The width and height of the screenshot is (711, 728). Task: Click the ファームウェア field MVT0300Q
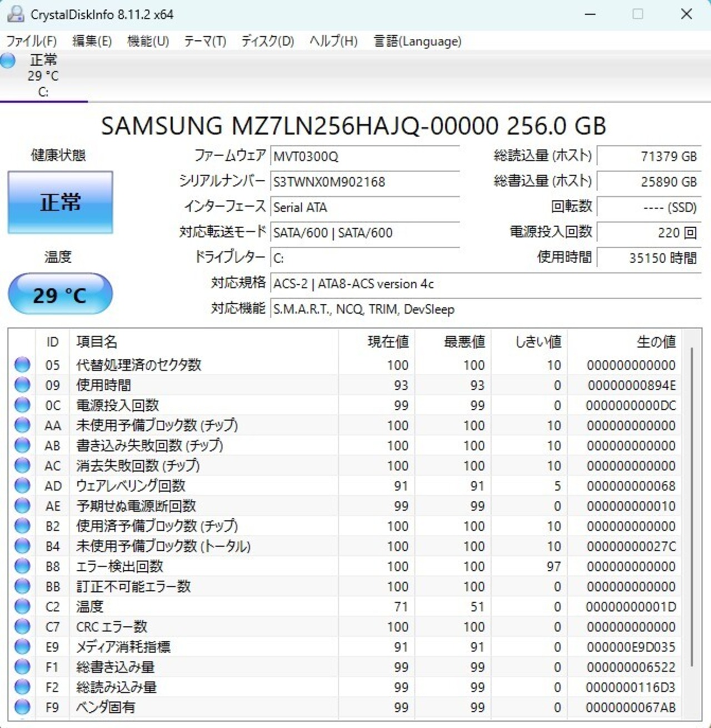coord(364,156)
